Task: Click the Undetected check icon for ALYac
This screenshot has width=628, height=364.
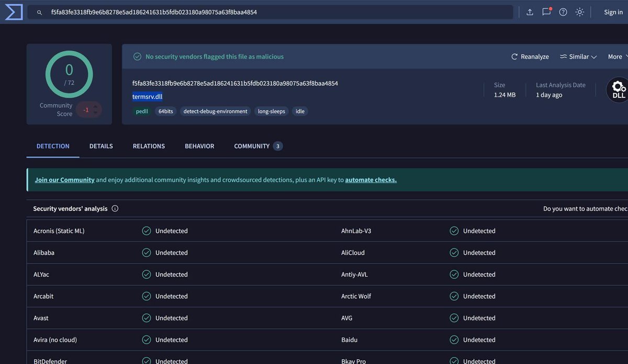Action: 147,275
